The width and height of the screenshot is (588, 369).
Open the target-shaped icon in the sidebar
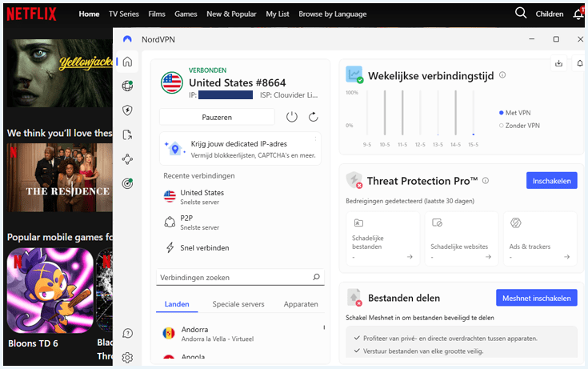pyautogui.click(x=127, y=183)
